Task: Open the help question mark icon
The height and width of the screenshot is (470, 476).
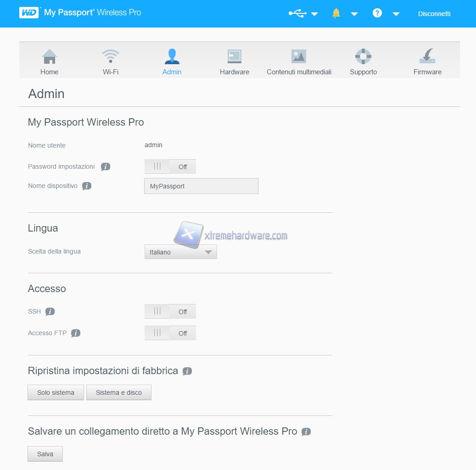Action: click(x=377, y=13)
